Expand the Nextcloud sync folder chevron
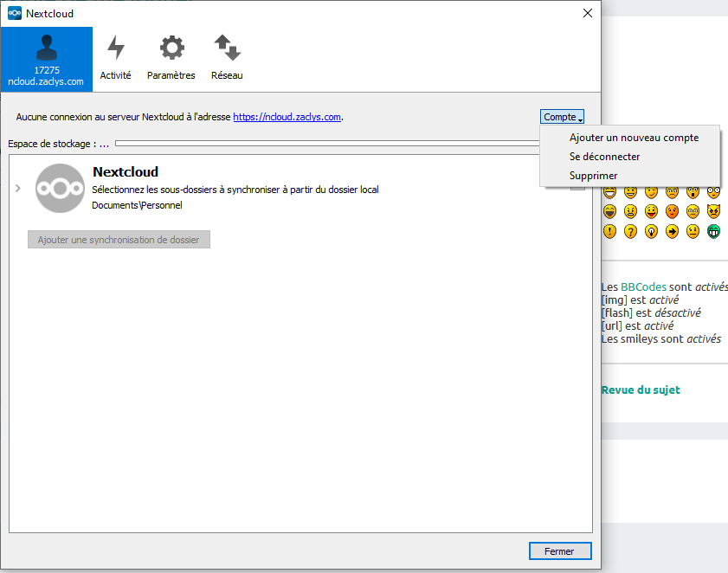This screenshot has width=728, height=573. click(x=18, y=189)
